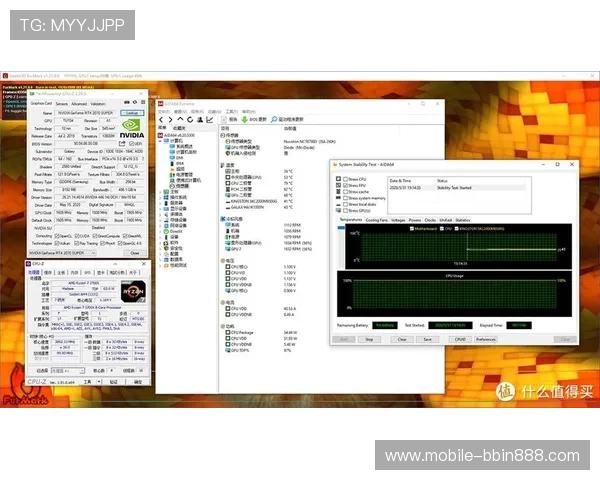Open the CPU-Z processor selection dropdown
This screenshot has height=480, width=600.
point(68,371)
